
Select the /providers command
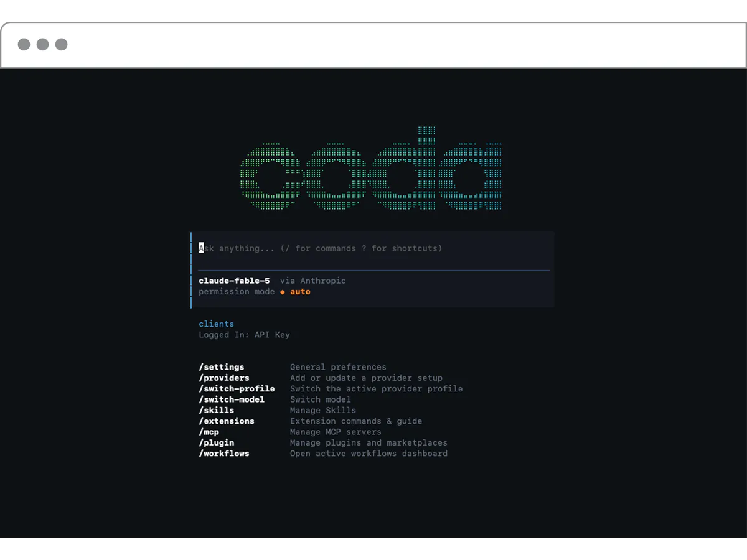224,378
